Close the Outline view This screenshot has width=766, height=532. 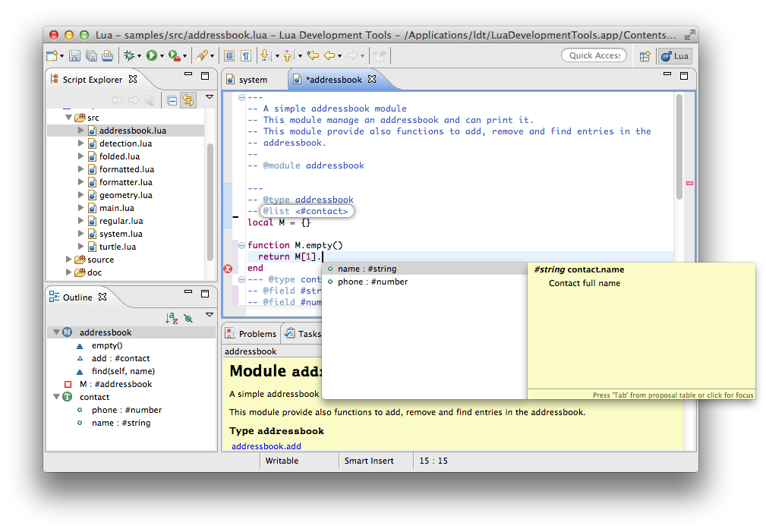(102, 297)
